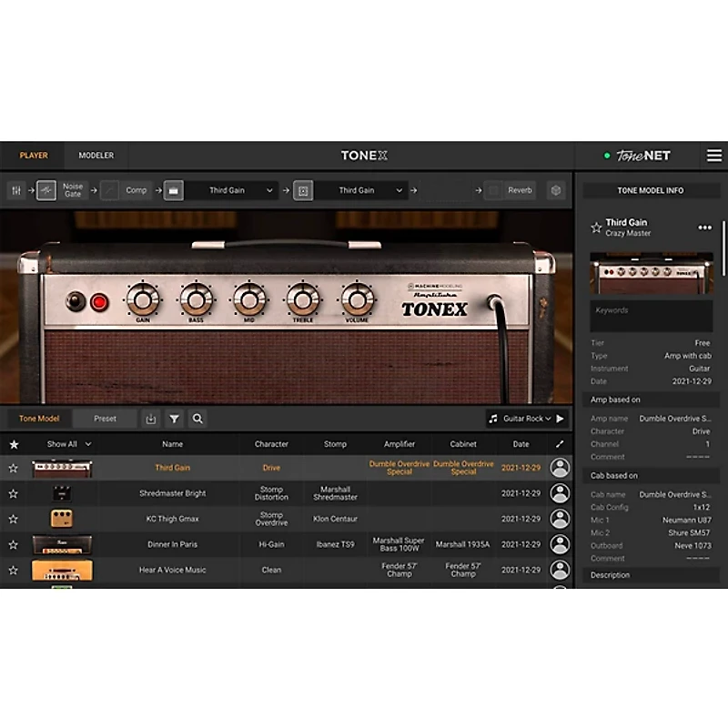Sort by the Name column header
This screenshot has height=728, width=728.
pos(172,444)
